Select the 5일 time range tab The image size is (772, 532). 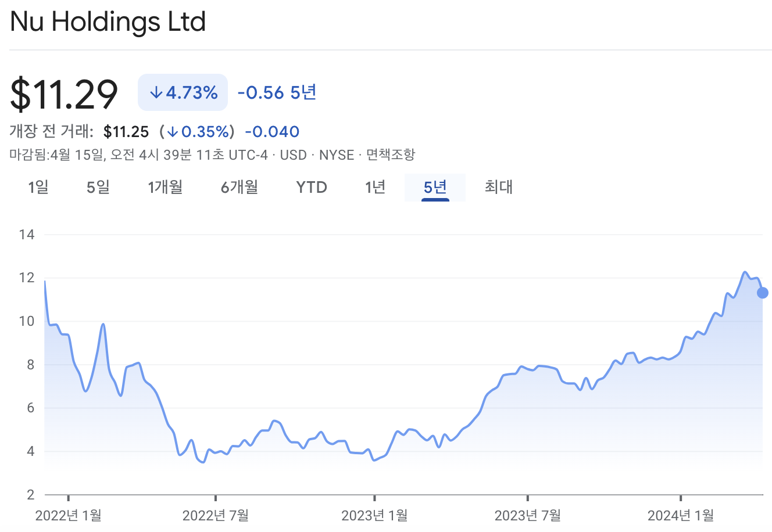click(x=96, y=187)
